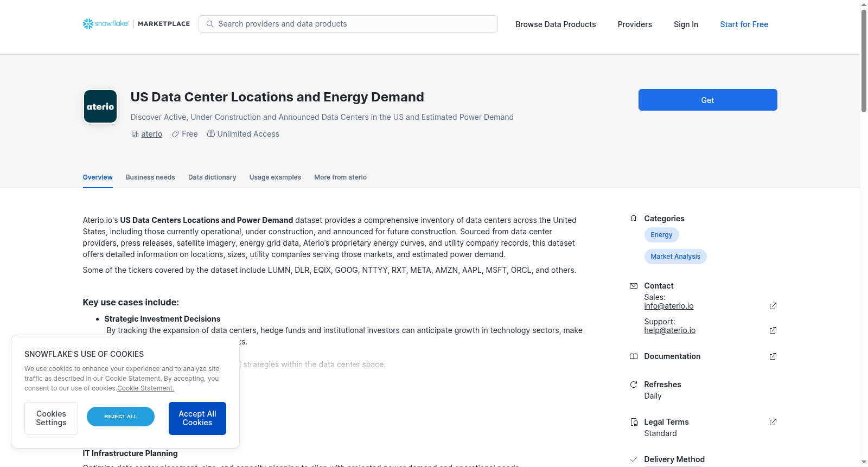This screenshot has width=868, height=467.
Task: Click the 'Unlimited Access' label
Action: (x=248, y=134)
